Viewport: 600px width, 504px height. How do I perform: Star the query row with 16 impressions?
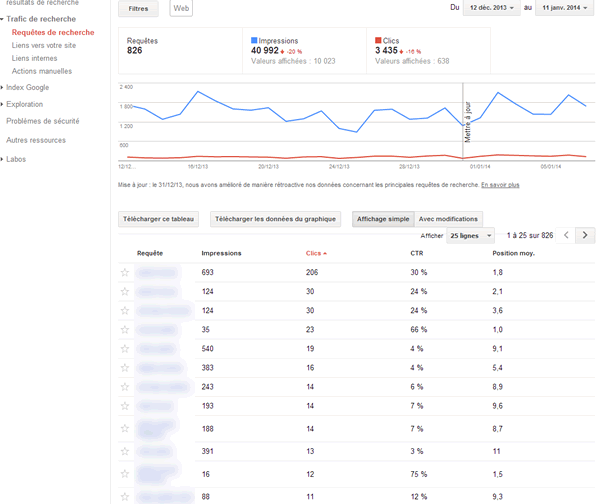click(x=125, y=474)
